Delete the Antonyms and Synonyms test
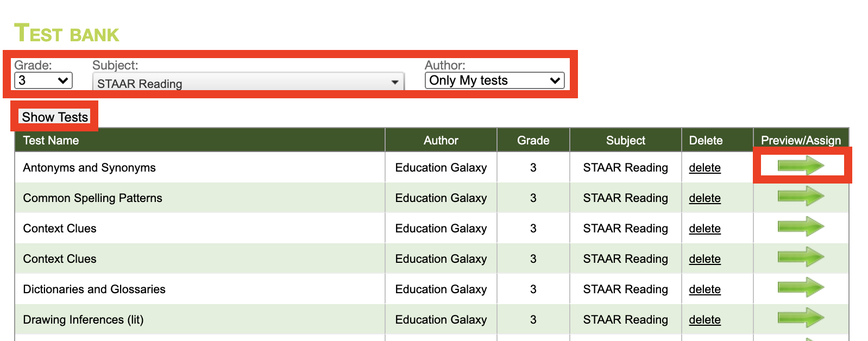868x341 pixels. coord(705,168)
